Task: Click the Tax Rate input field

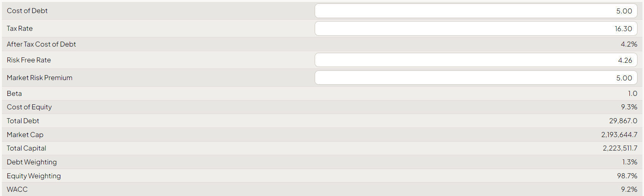Action: pyautogui.click(x=475, y=29)
